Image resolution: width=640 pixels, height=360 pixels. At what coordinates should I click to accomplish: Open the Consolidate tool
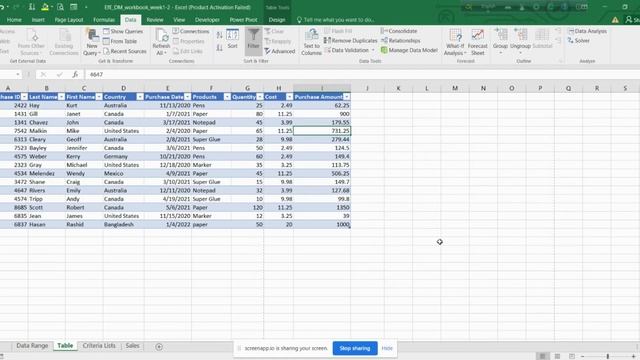point(399,31)
